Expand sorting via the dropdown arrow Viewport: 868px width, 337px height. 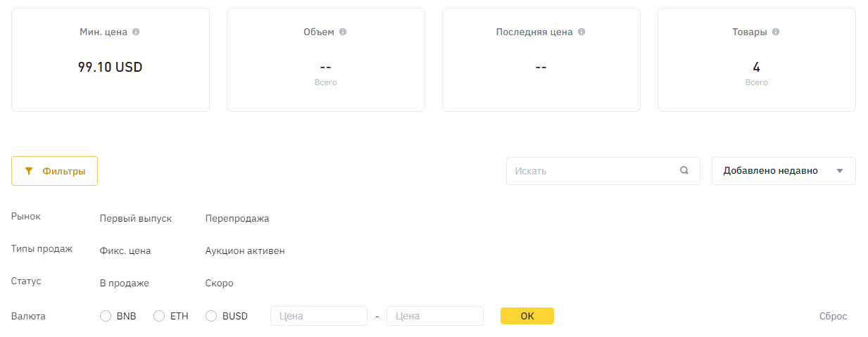coord(839,171)
